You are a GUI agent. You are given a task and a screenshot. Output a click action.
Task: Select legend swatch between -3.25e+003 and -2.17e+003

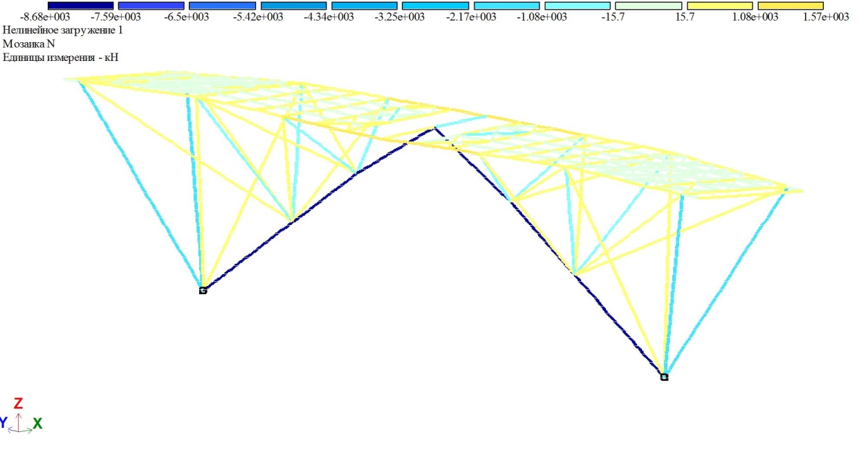point(435,6)
